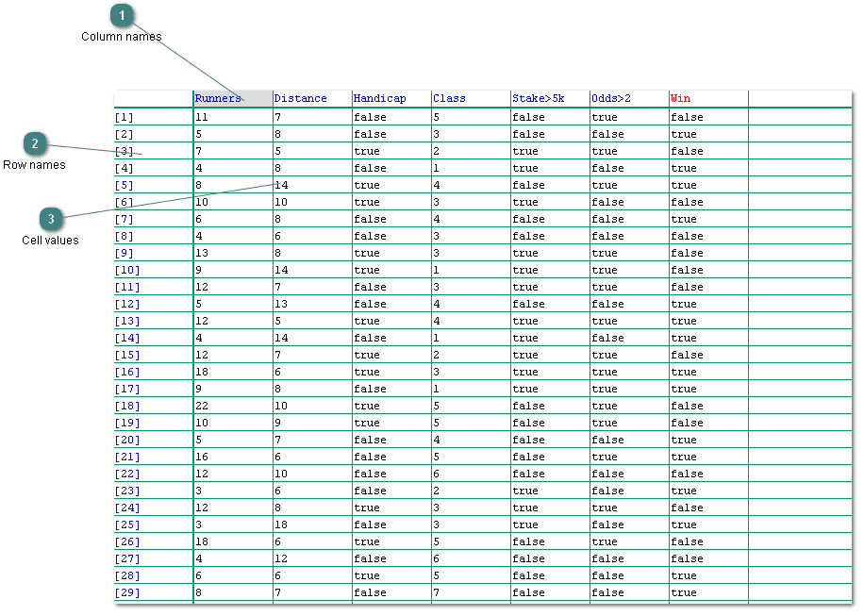The width and height of the screenshot is (864, 616).
Task: Select the Distance column header
Action: (x=300, y=98)
